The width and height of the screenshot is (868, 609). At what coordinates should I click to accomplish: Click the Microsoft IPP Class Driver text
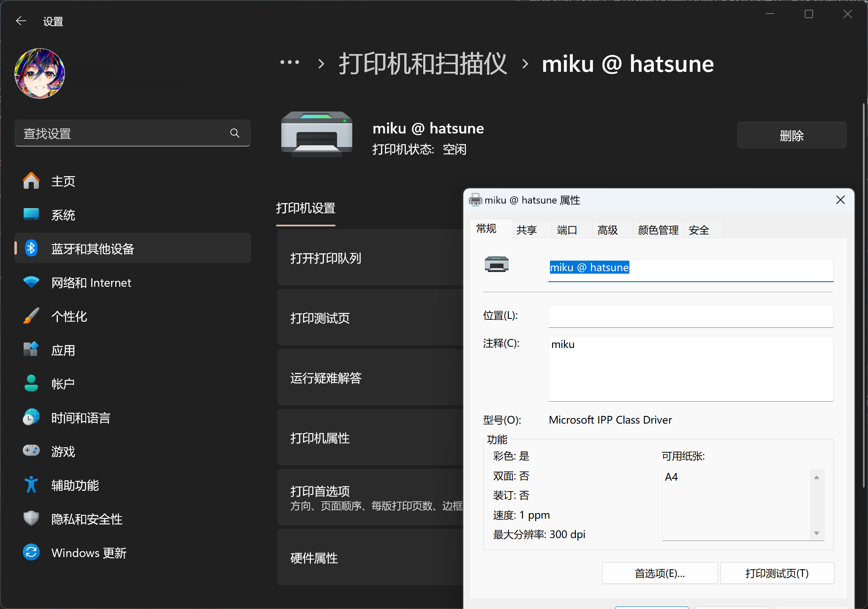(x=610, y=420)
